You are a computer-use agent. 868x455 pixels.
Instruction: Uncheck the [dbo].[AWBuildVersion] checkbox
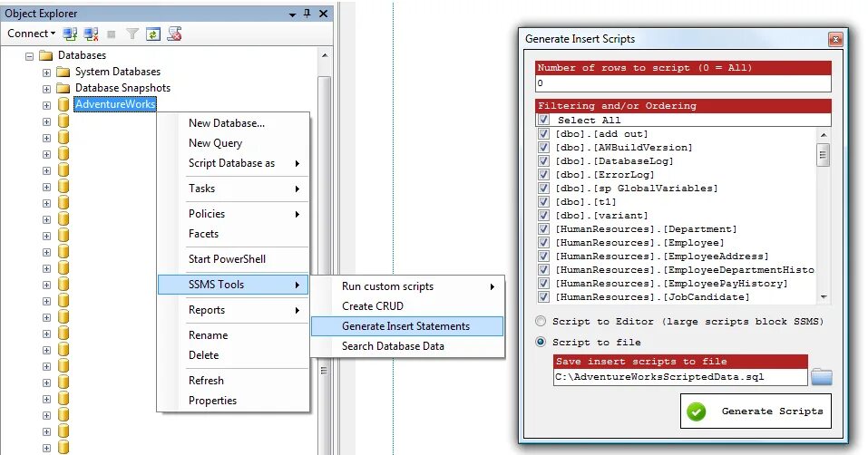point(543,148)
